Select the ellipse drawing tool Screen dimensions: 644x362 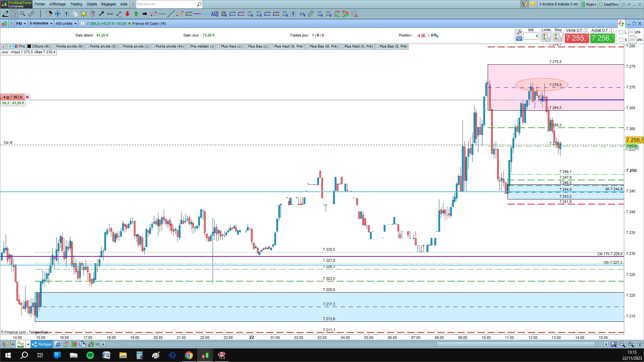(180, 14)
